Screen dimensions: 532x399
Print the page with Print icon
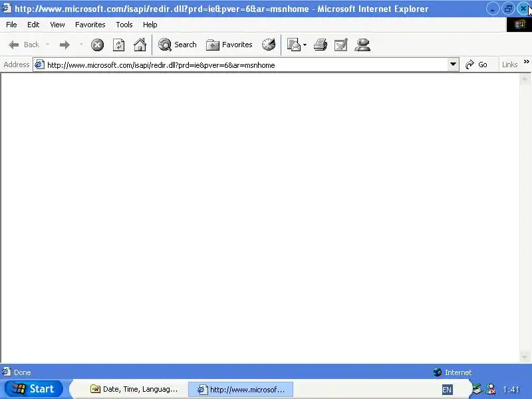point(321,45)
